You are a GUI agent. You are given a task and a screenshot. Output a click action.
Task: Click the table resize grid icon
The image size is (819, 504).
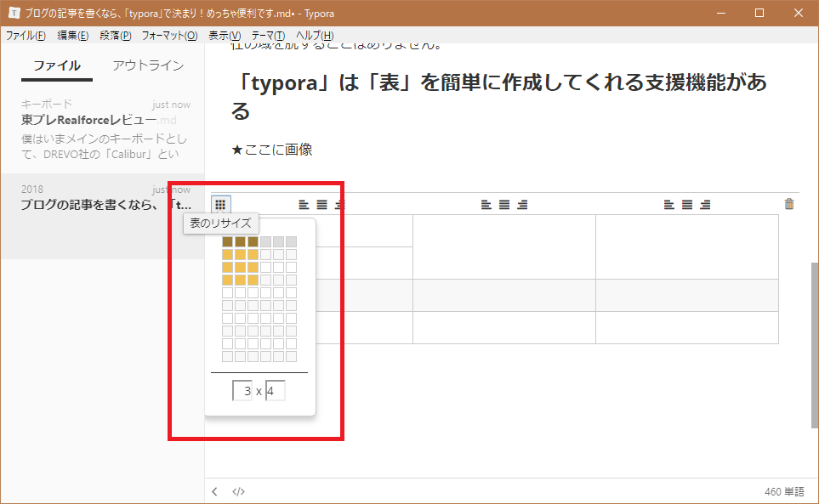(220, 205)
